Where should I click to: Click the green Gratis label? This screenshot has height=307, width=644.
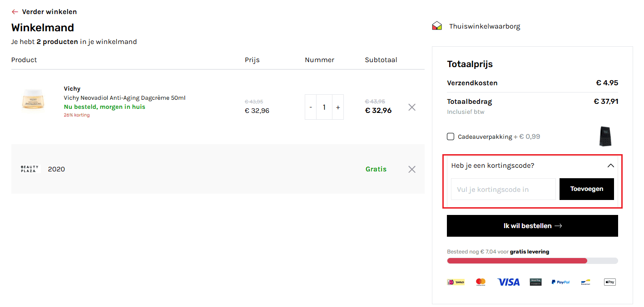click(376, 169)
